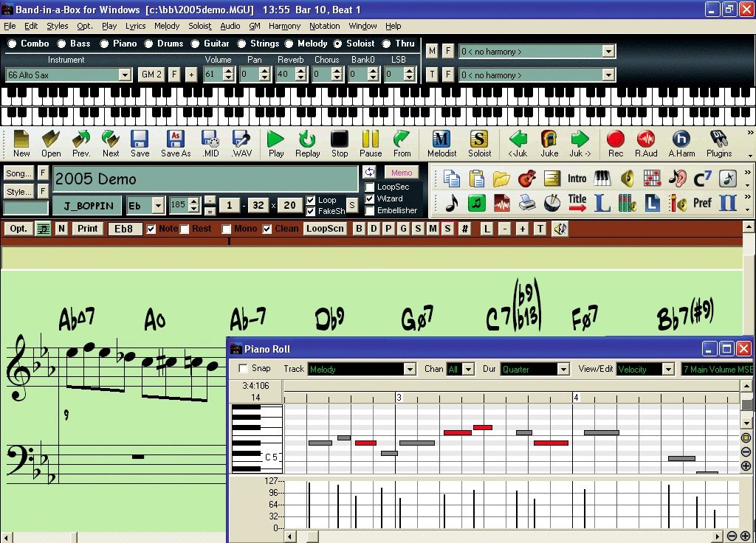Viewport: 756px width, 543px height.
Task: Load the next song with Next icon
Action: coord(111,144)
